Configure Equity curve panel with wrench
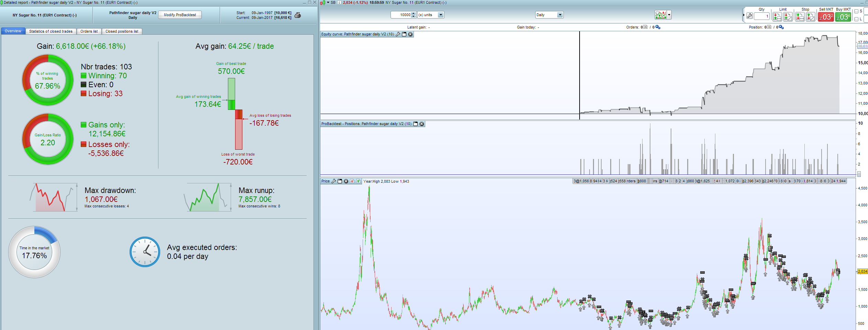Image resolution: width=868 pixels, height=330 pixels. (x=398, y=34)
